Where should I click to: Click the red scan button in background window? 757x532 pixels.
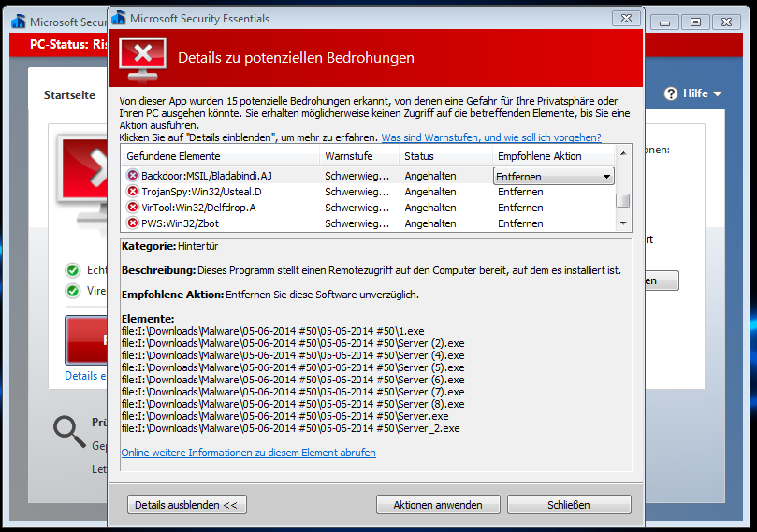[x=86, y=340]
